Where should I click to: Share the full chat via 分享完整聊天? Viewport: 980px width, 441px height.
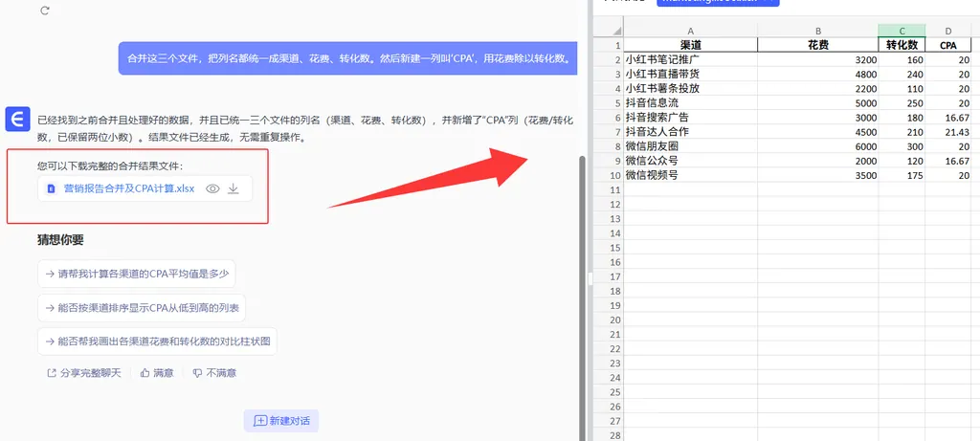84,373
